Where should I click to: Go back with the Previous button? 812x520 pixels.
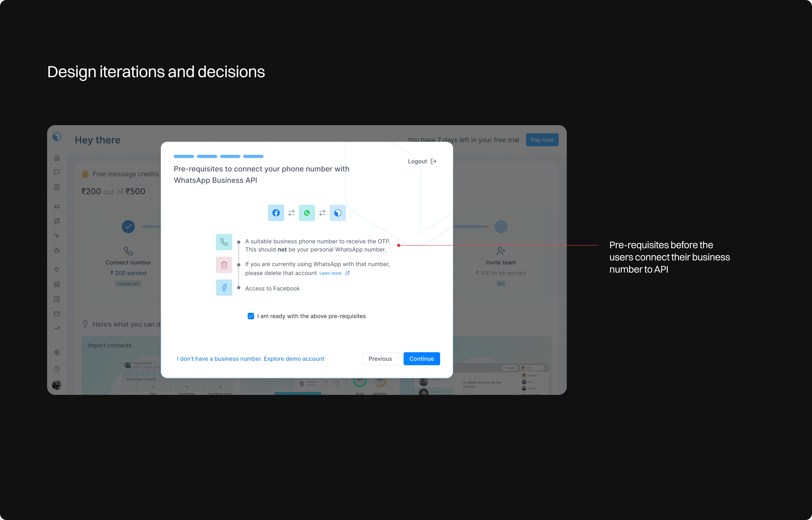coord(380,359)
